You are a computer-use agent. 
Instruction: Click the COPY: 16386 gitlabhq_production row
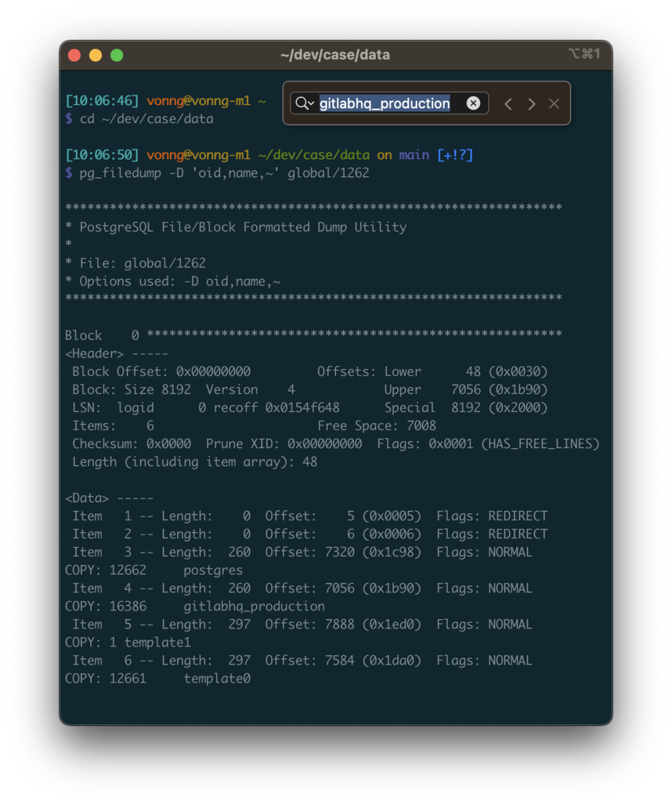[195, 606]
